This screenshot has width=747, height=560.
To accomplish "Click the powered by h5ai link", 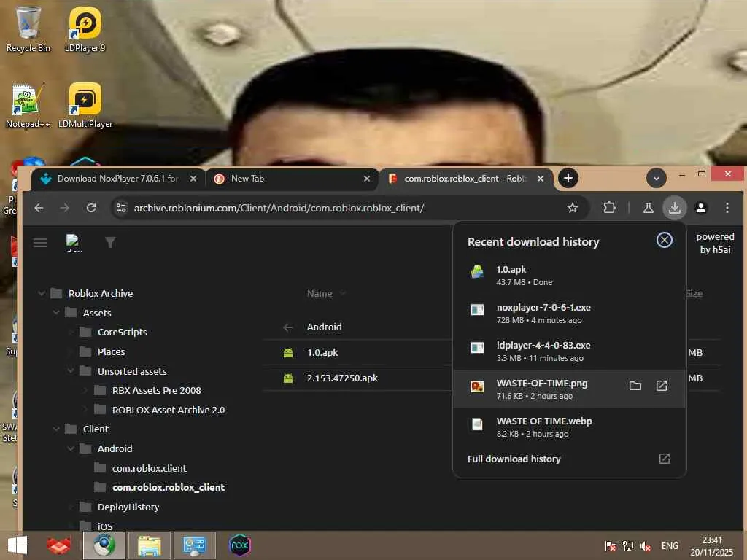I will [x=715, y=243].
